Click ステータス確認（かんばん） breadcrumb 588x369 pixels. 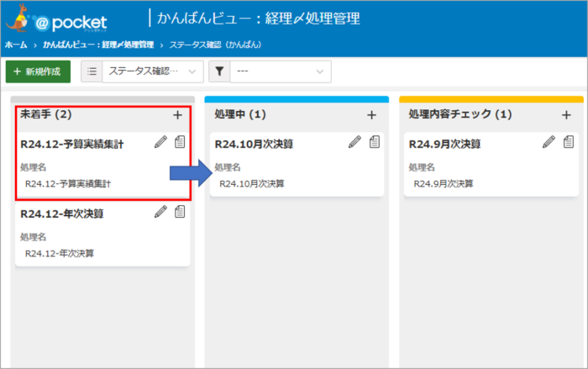[x=216, y=45]
